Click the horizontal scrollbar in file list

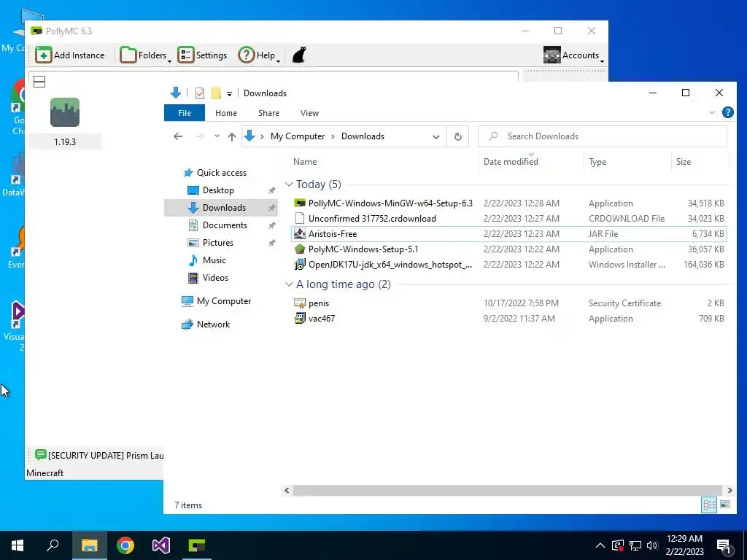pos(508,490)
